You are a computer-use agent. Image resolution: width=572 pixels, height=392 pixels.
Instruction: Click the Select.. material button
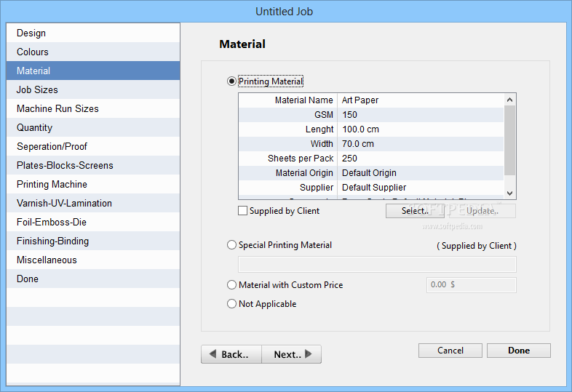pos(415,211)
